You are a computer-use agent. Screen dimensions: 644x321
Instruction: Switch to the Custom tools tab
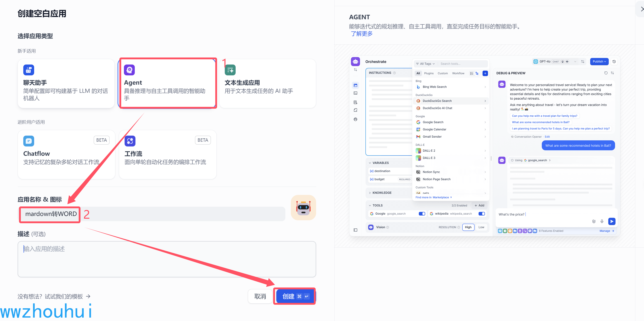point(442,73)
